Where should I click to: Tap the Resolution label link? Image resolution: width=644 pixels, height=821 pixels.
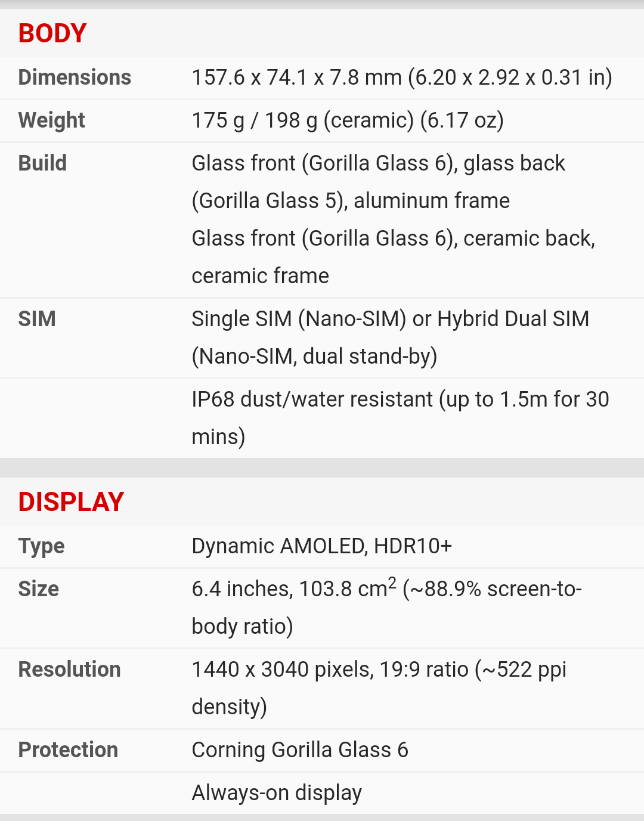(x=69, y=670)
